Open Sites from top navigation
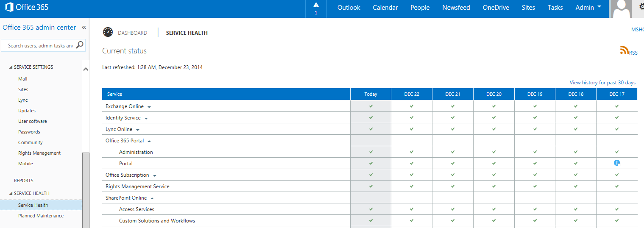 pos(529,7)
